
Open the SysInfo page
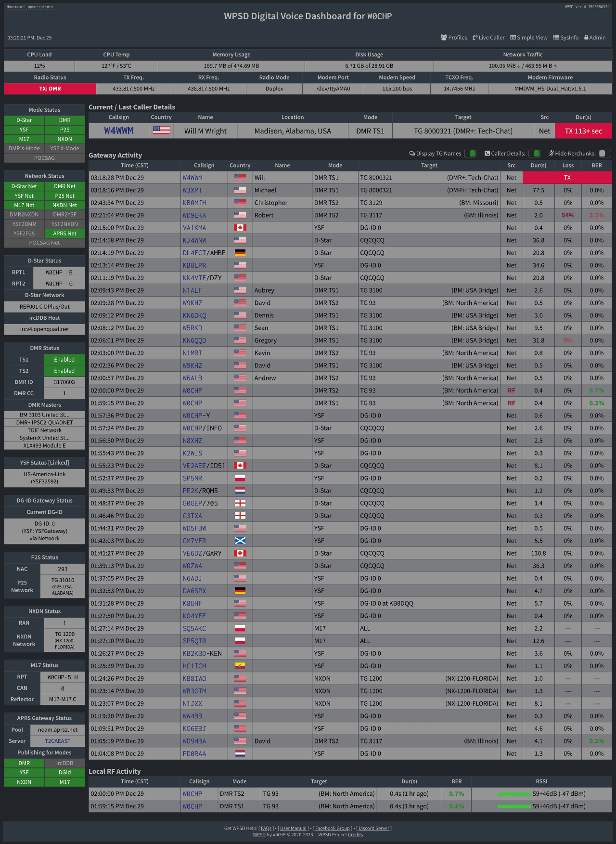[x=565, y=38]
